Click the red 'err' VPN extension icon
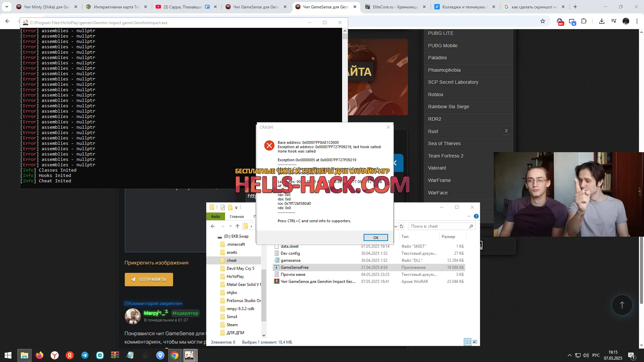This screenshot has height=362, width=644. point(560,22)
